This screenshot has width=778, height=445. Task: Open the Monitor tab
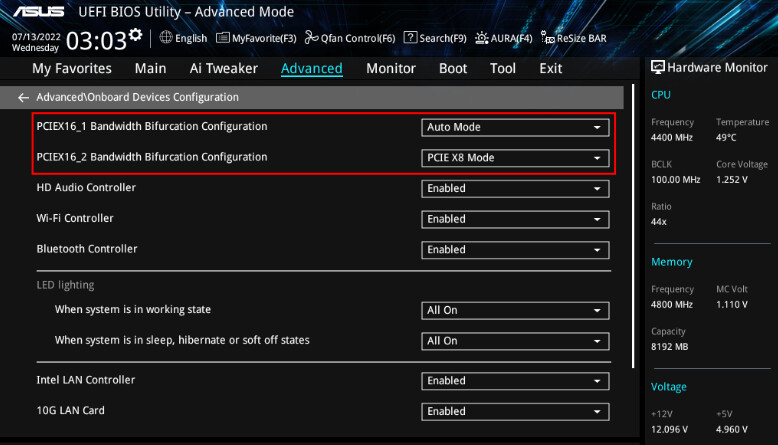(391, 68)
